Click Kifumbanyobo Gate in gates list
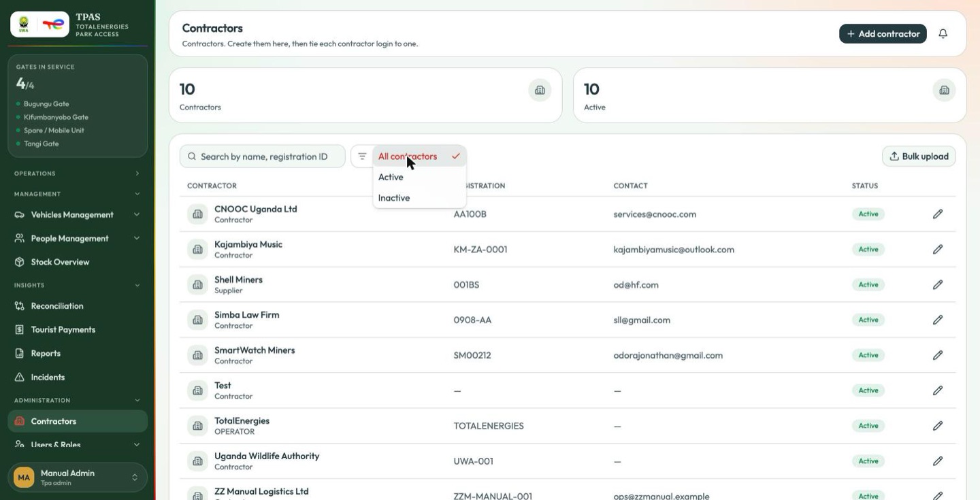Image resolution: width=980 pixels, height=500 pixels. point(56,117)
